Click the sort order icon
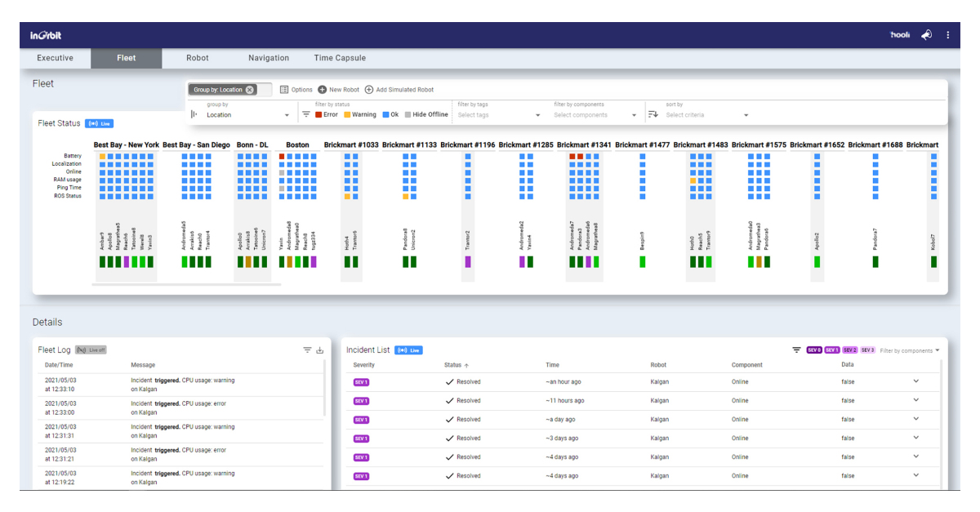Image resolution: width=980 pixels, height=512 pixels. coord(653,114)
